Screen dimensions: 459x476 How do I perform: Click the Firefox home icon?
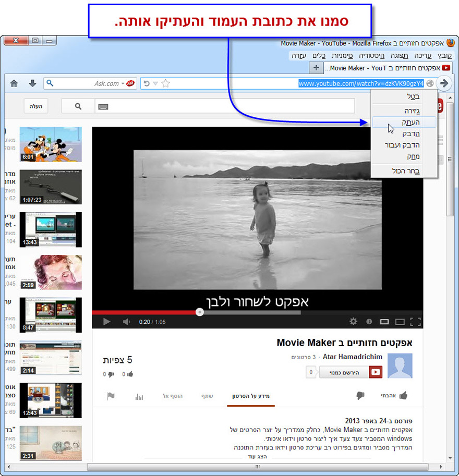click(x=14, y=83)
